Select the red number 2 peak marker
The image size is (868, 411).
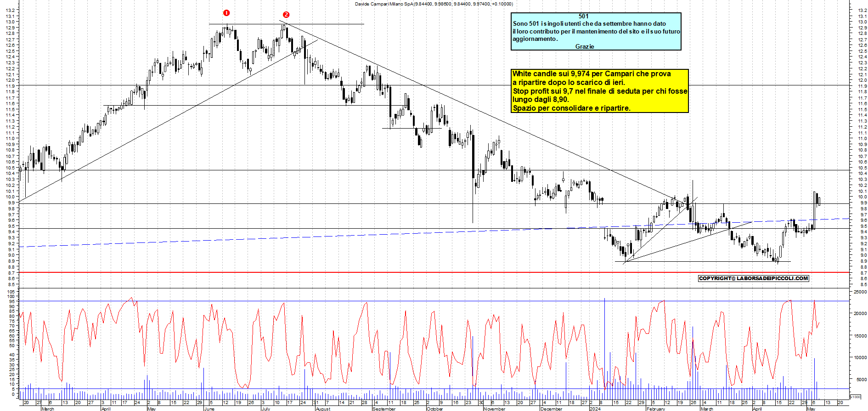point(286,15)
